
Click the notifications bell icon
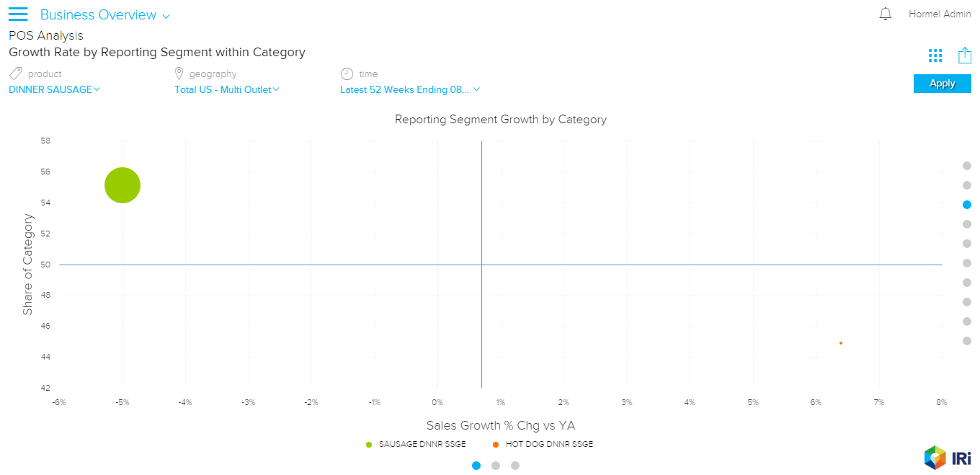pyautogui.click(x=886, y=14)
